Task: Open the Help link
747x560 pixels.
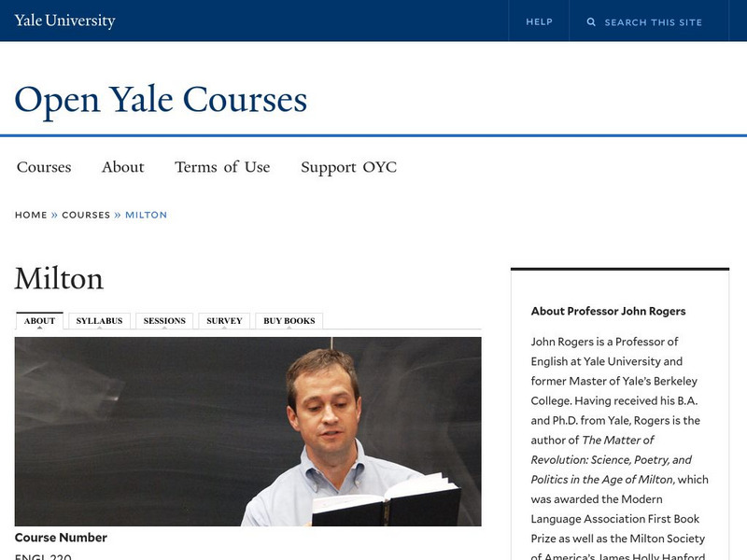Action: tap(539, 21)
